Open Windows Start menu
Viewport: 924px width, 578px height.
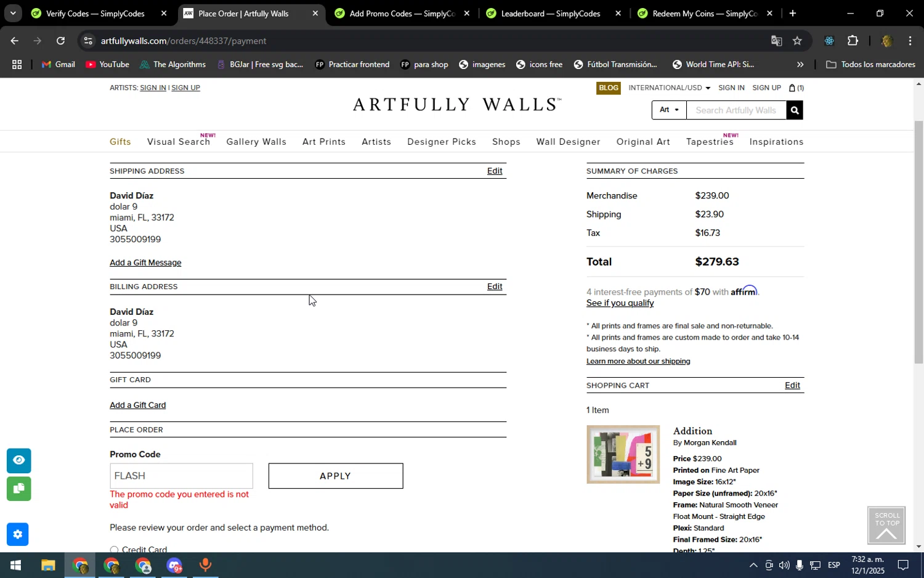click(15, 565)
